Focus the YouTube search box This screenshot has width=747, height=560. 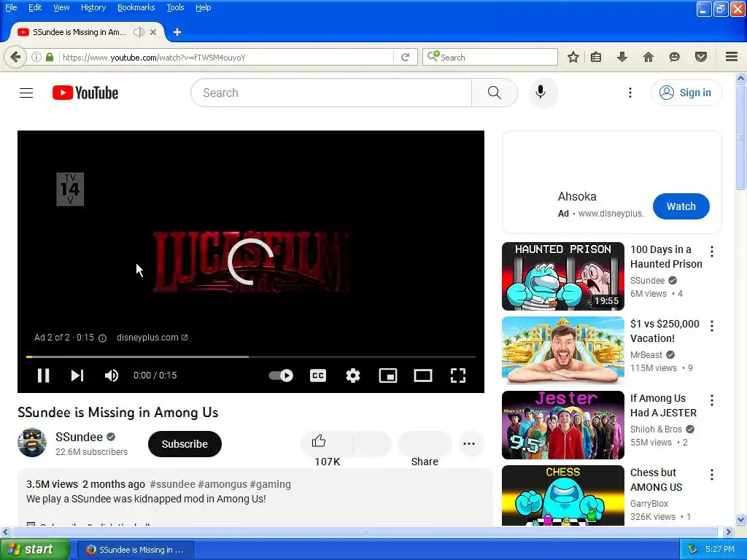pos(331,93)
